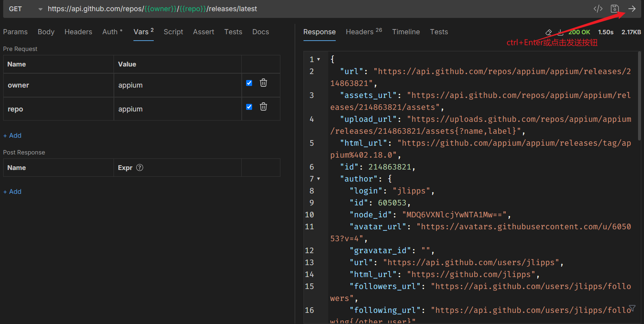Clear the response with the eraser icon
This screenshot has width=644, height=324.
point(548,32)
